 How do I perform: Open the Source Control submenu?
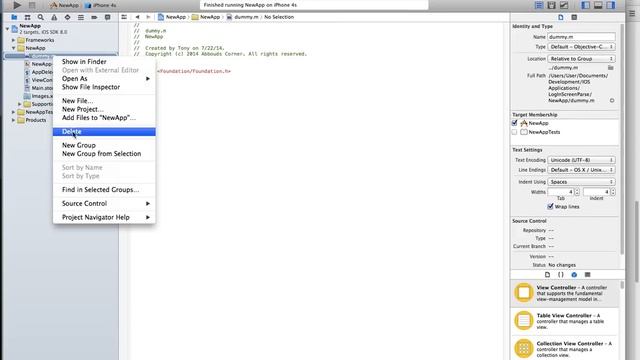point(104,203)
